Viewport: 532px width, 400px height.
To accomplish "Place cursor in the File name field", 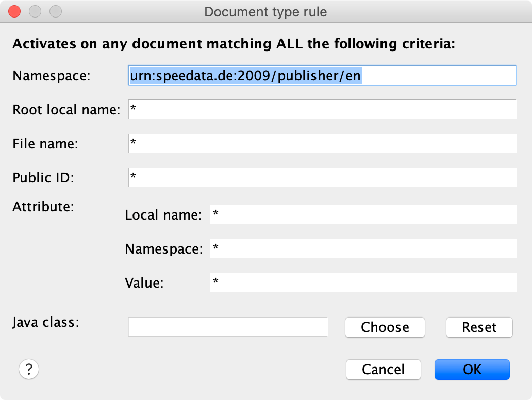I will (322, 143).
